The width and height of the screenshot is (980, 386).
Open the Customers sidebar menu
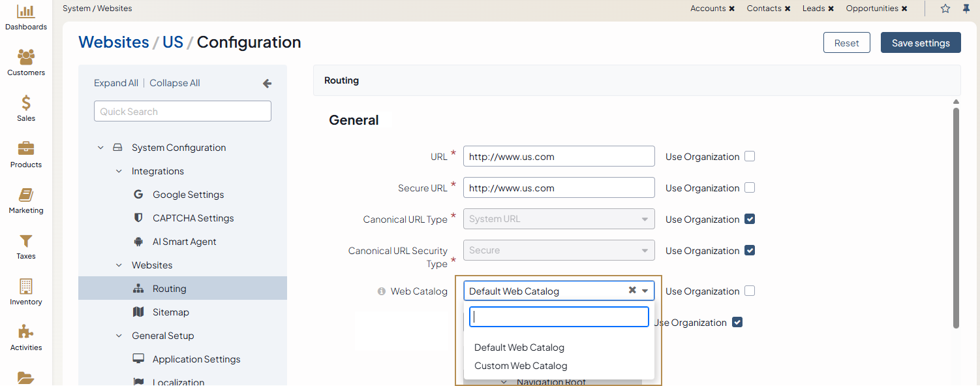(x=26, y=57)
